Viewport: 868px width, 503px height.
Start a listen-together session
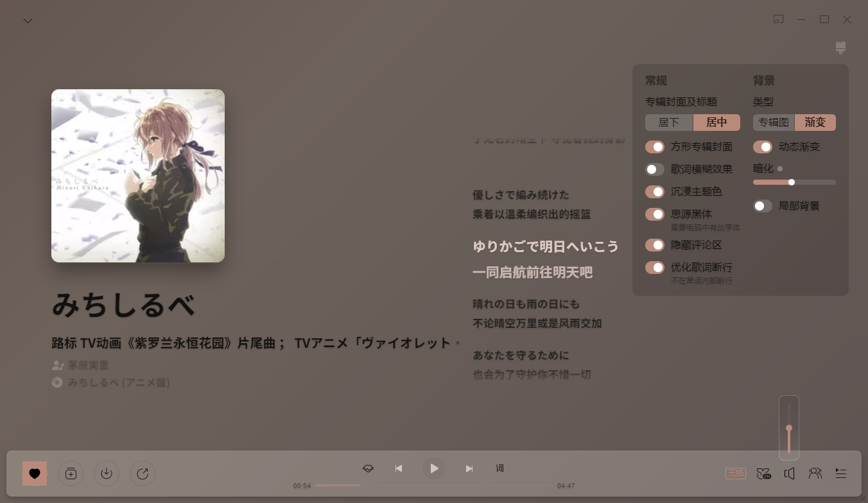tap(815, 473)
